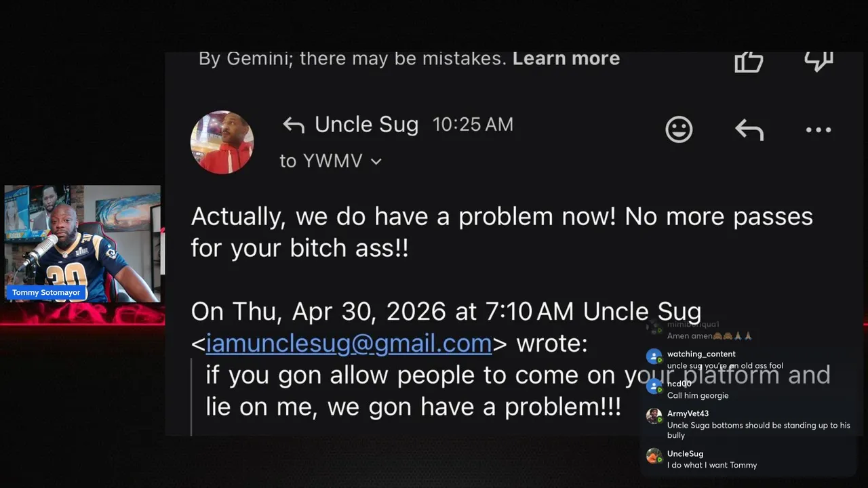The height and width of the screenshot is (488, 868).
Task: Click watching_content's chat avatar
Action: click(x=654, y=357)
